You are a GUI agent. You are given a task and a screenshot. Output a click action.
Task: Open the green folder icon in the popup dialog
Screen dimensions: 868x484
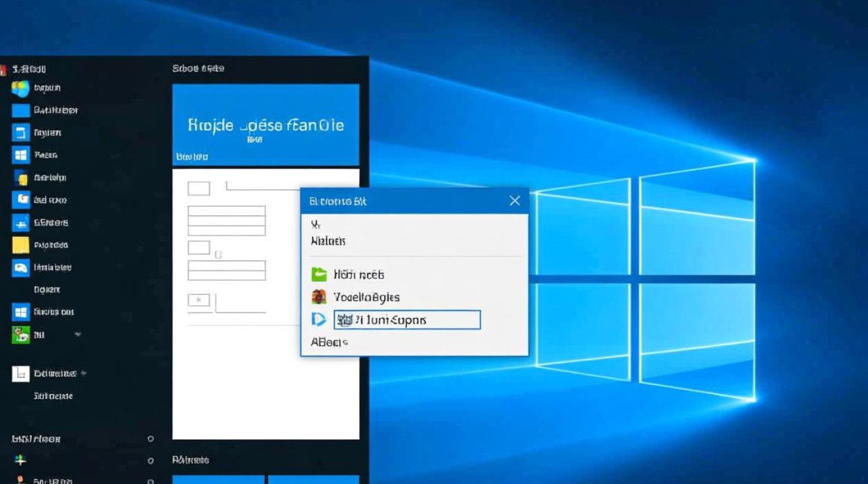[319, 274]
